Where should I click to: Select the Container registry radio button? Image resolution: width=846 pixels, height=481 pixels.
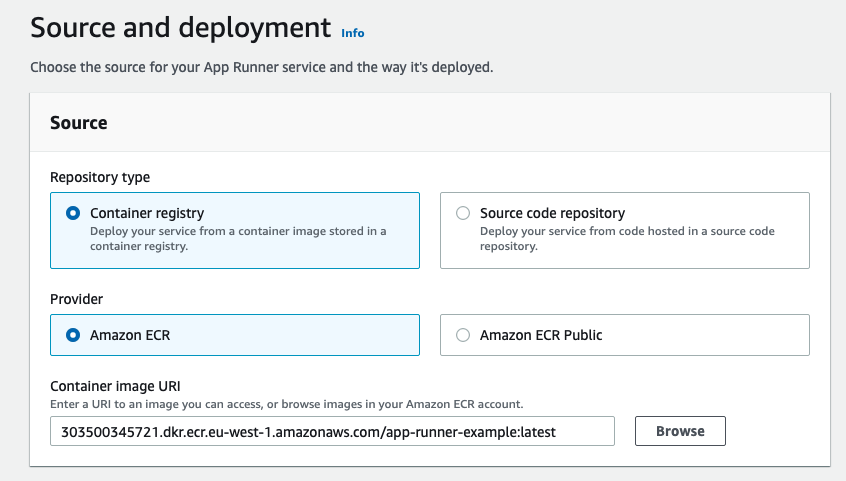73,213
